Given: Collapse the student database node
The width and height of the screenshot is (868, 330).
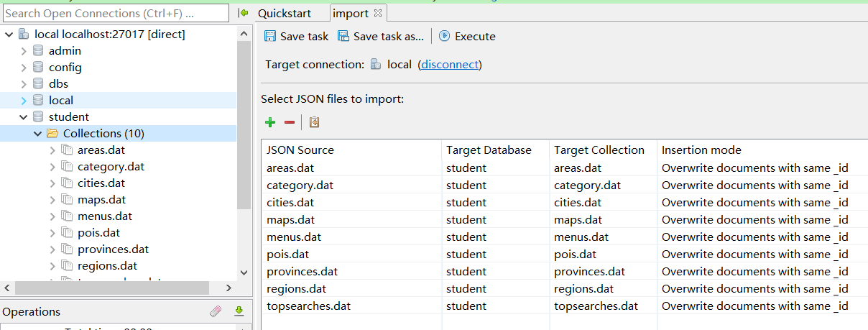Looking at the screenshot, I should [24, 117].
